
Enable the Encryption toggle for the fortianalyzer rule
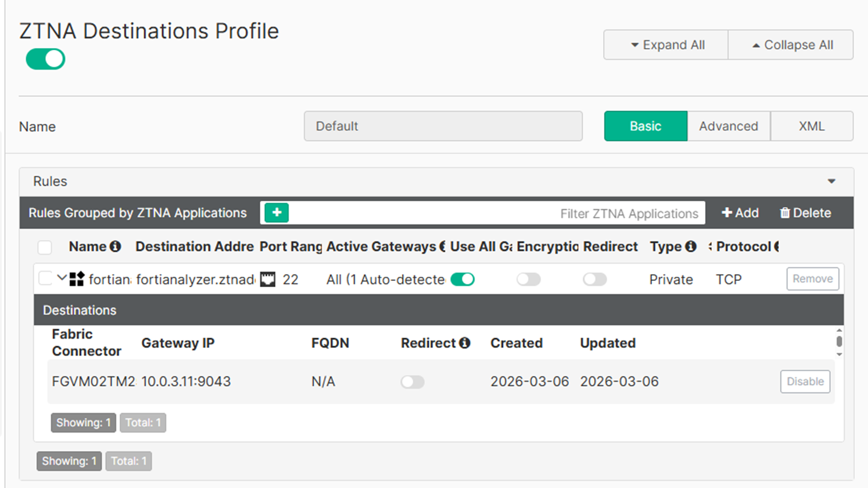click(x=528, y=279)
